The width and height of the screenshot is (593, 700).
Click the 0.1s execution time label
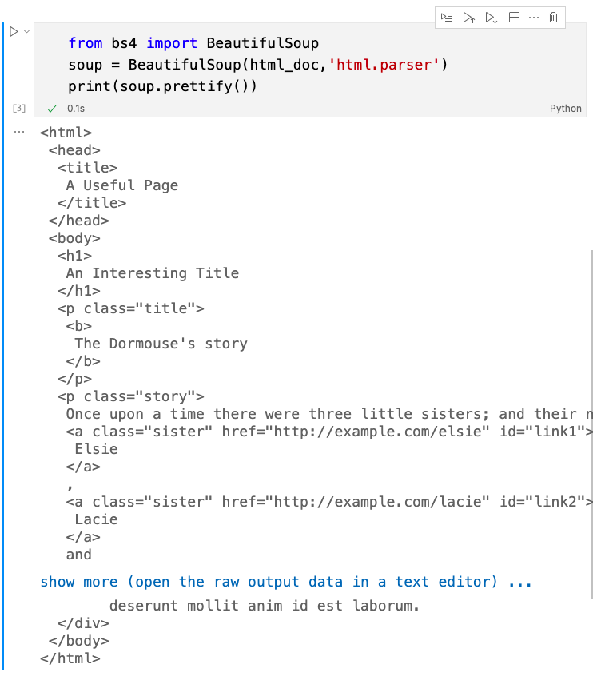point(76,109)
